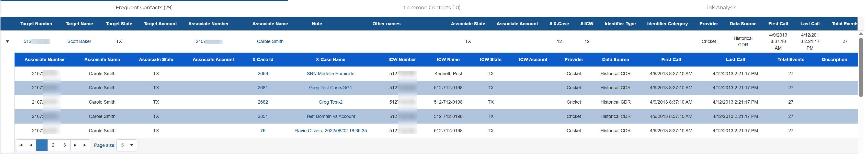
Task: Open the Page size dropdown
Action: [131, 145]
